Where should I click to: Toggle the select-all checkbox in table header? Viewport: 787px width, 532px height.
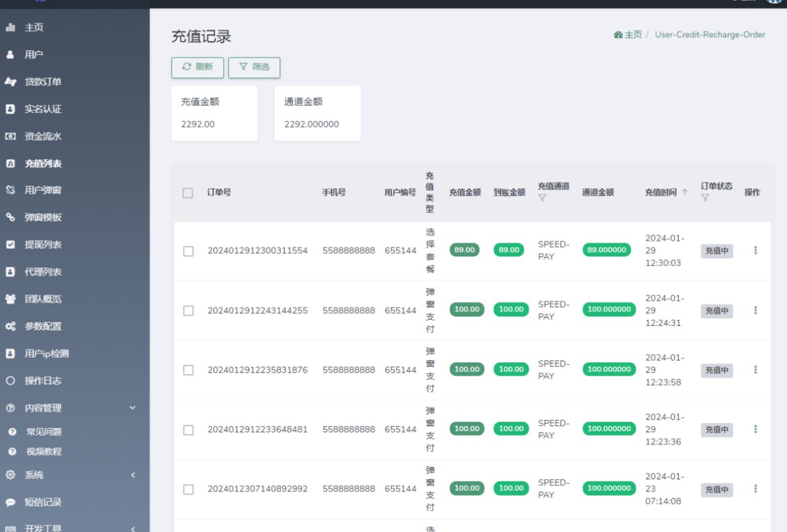point(188,193)
